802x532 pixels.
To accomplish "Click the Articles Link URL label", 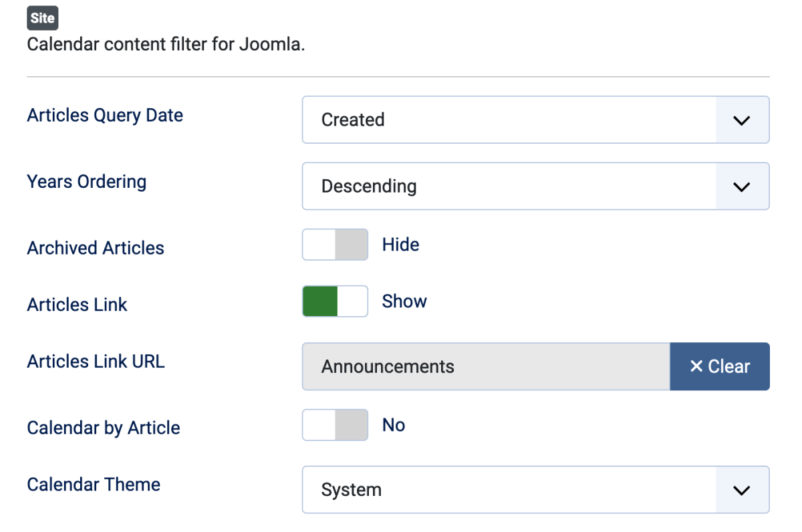I will (x=96, y=362).
